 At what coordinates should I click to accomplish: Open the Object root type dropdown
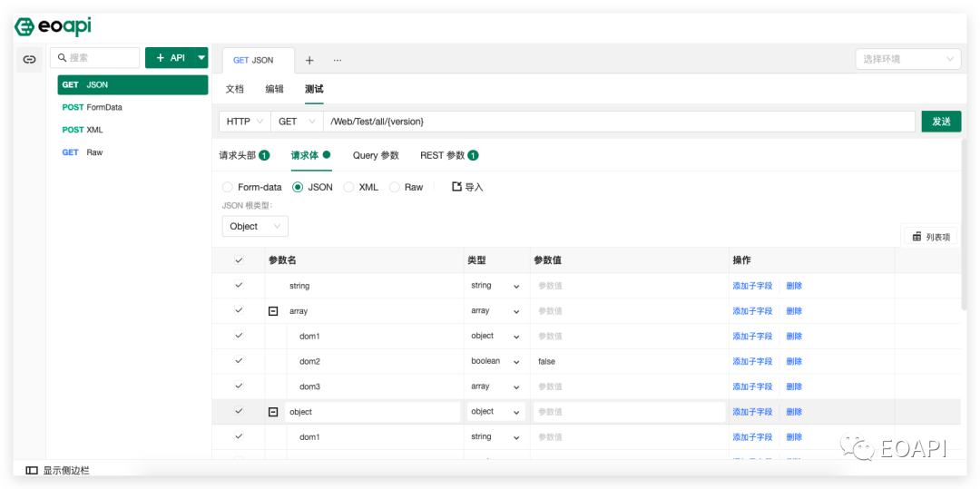255,226
